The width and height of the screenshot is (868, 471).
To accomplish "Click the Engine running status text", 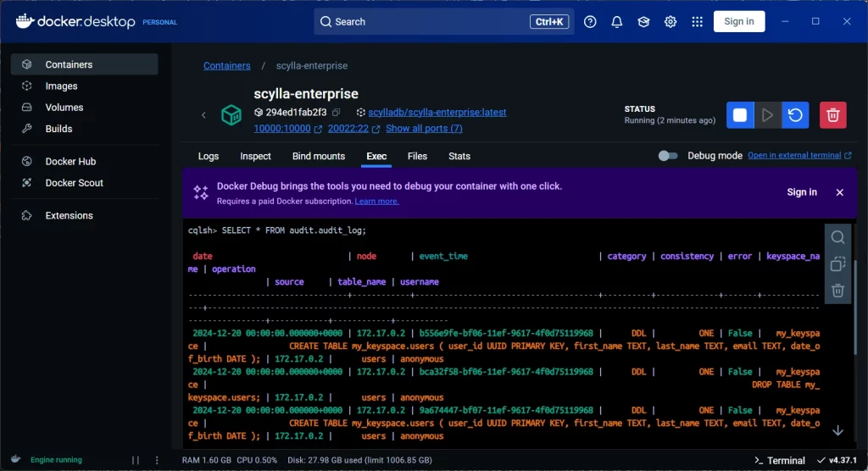I will pos(56,460).
